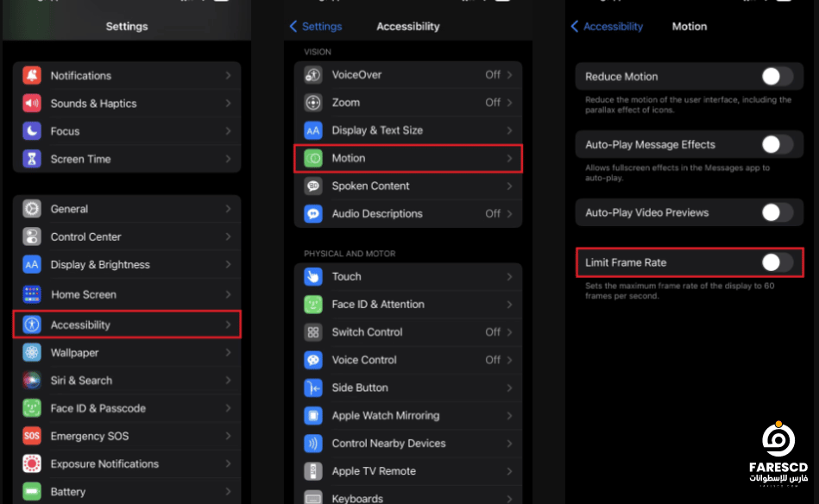Open Touch via its chevron
This screenshot has height=504, width=819.
[x=509, y=276]
